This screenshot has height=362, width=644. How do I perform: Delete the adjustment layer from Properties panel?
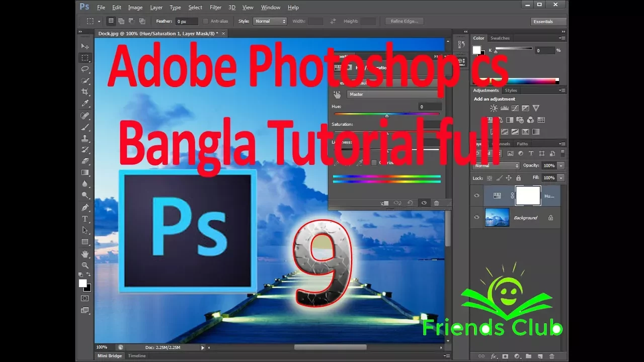tap(436, 203)
